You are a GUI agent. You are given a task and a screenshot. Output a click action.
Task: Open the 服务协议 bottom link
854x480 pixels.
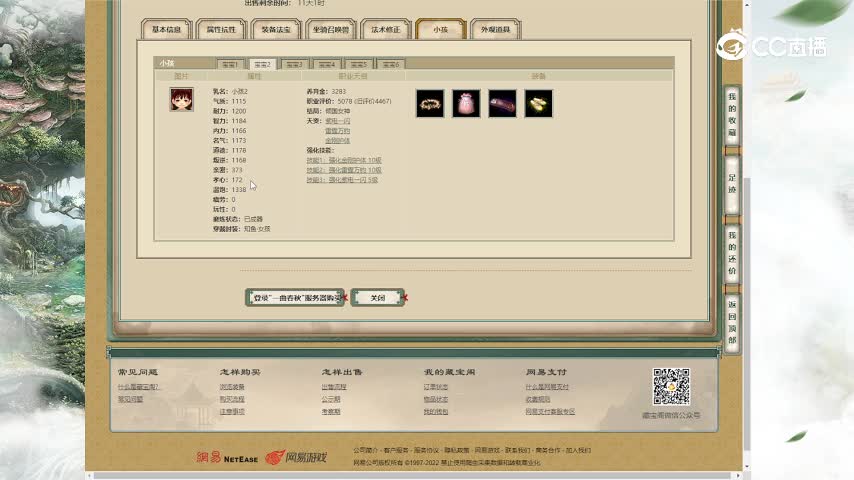[x=426, y=451]
